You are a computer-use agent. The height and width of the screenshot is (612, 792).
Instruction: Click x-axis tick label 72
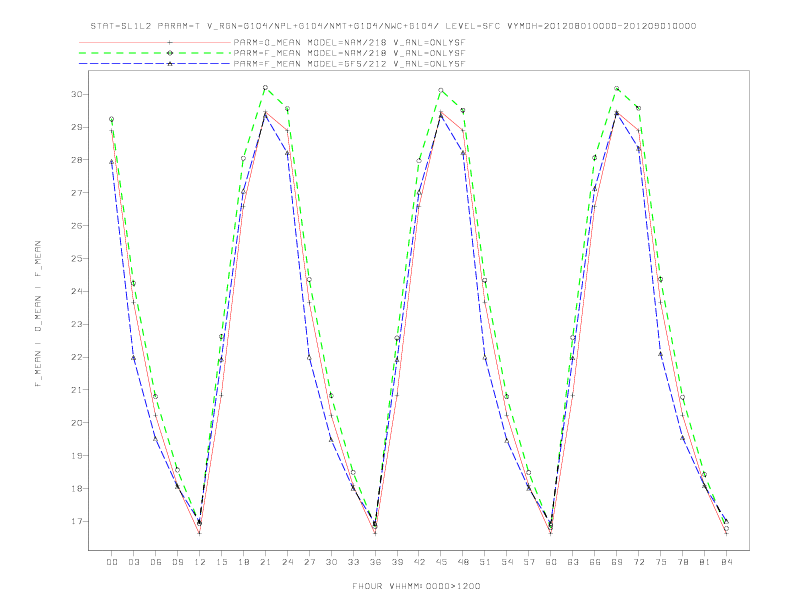pos(639,562)
